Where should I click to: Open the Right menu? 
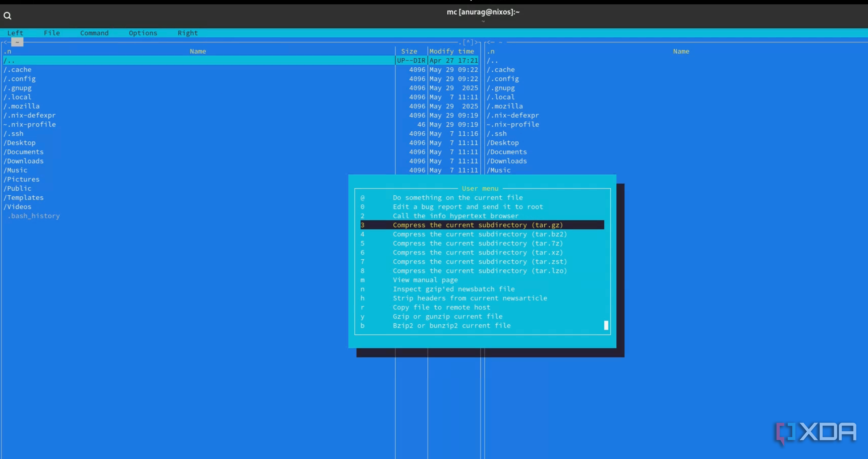(x=188, y=33)
